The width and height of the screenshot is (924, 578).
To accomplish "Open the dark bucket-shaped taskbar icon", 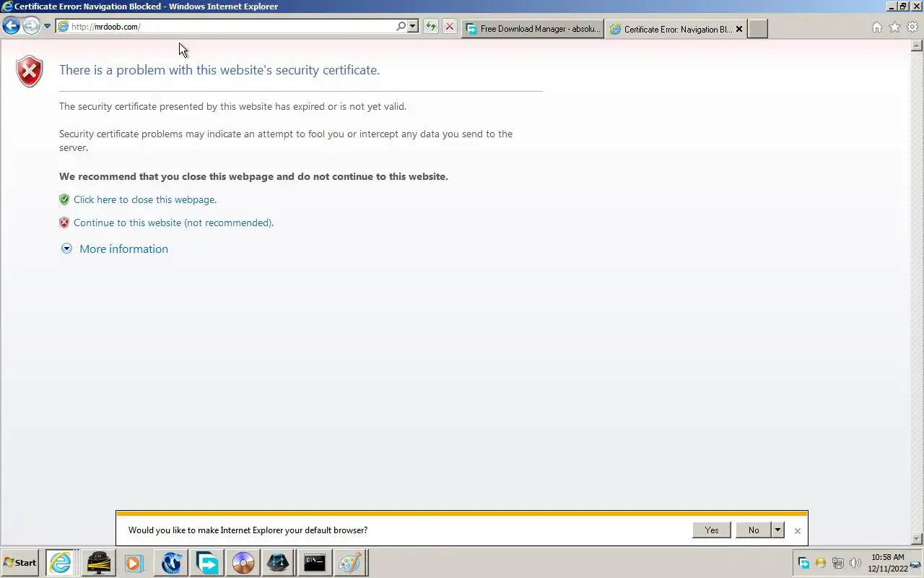I will click(279, 562).
